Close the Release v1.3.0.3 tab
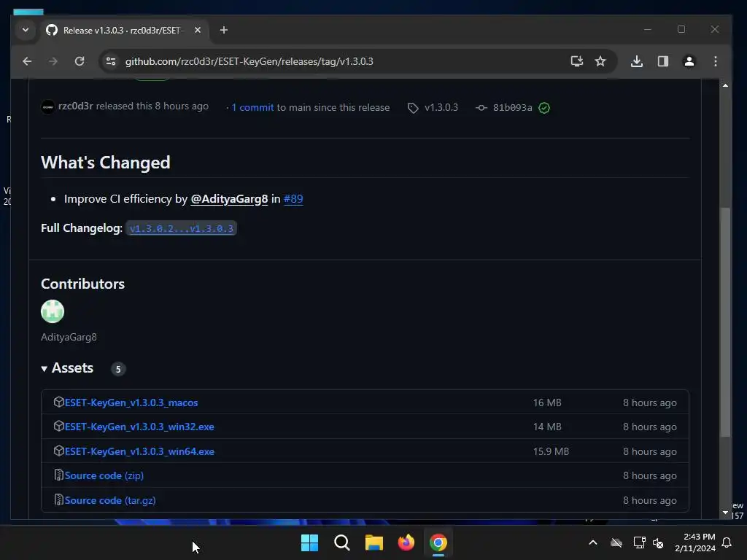 [198, 30]
